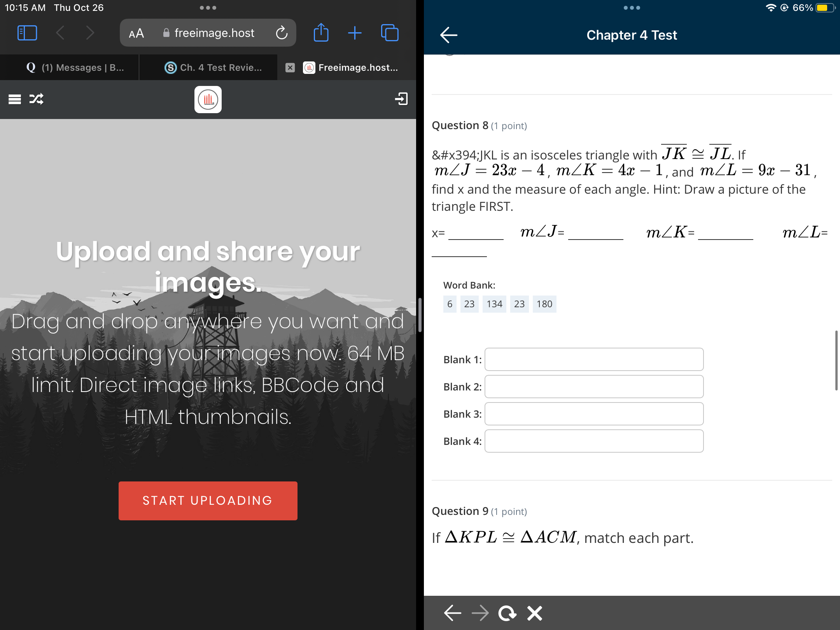The width and height of the screenshot is (840, 630).
Task: Click the sign-in icon on freeimage
Action: point(401,99)
